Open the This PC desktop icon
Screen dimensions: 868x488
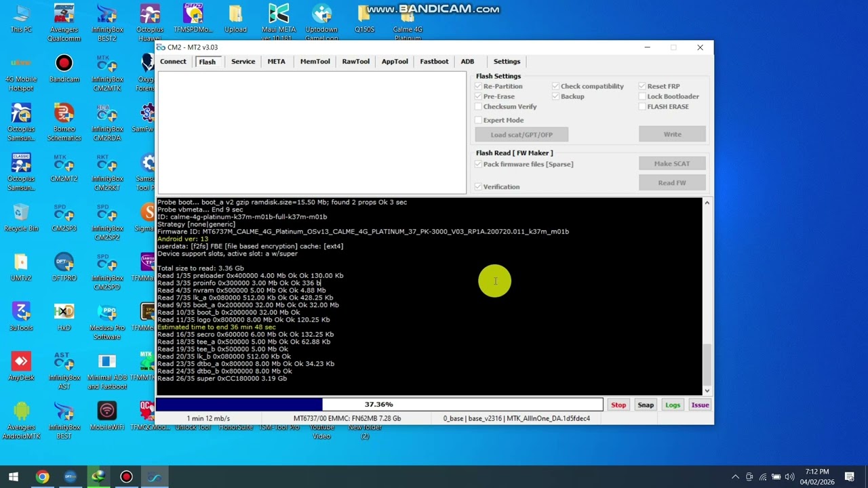pos(21,19)
